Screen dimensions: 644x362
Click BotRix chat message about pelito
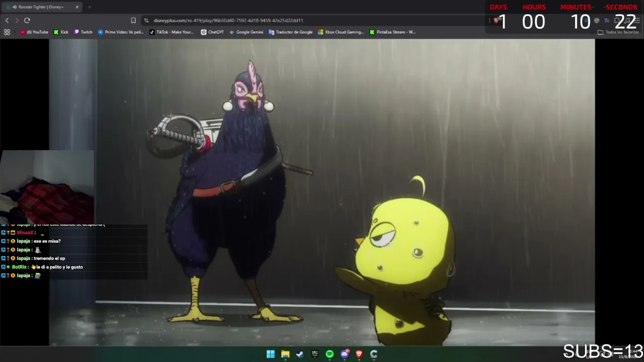[x=56, y=267]
